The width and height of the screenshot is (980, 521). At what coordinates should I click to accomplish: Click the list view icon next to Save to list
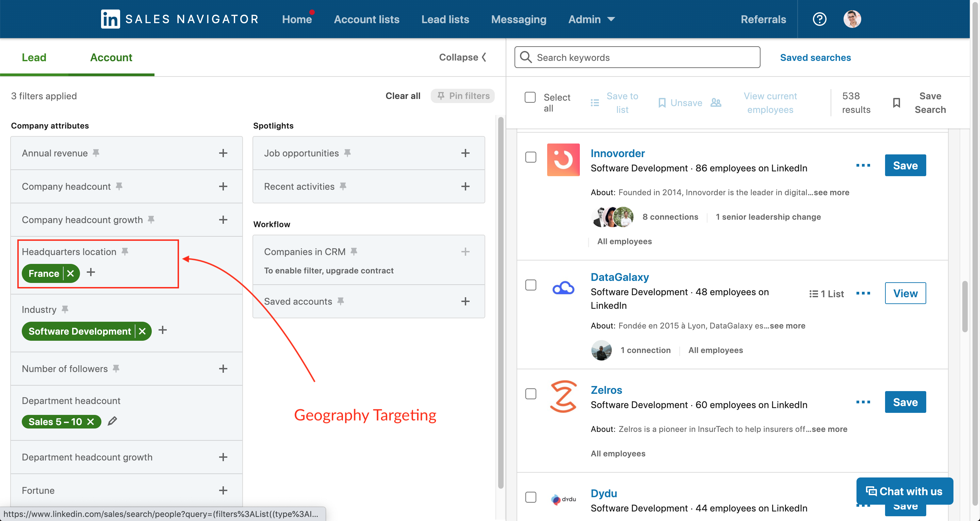pos(594,102)
